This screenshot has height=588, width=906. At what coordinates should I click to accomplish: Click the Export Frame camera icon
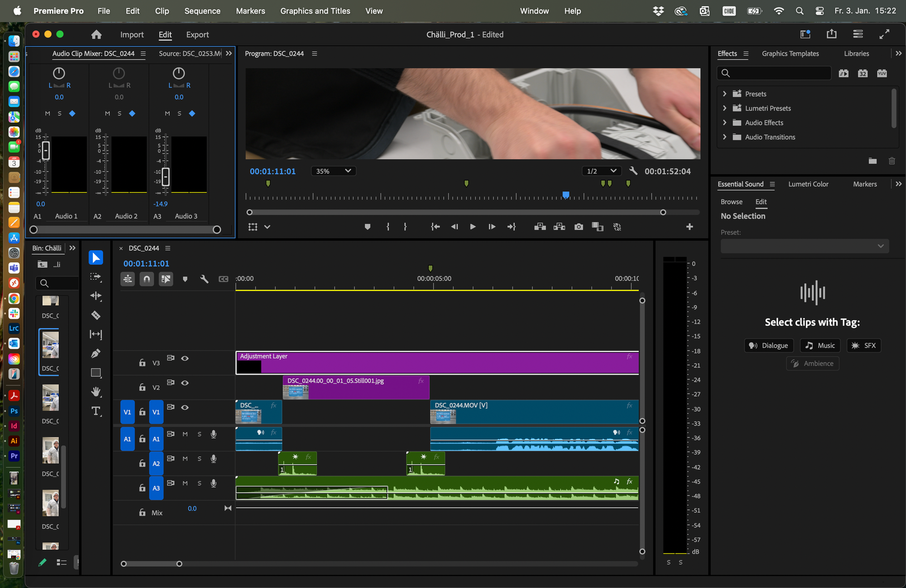(x=578, y=227)
